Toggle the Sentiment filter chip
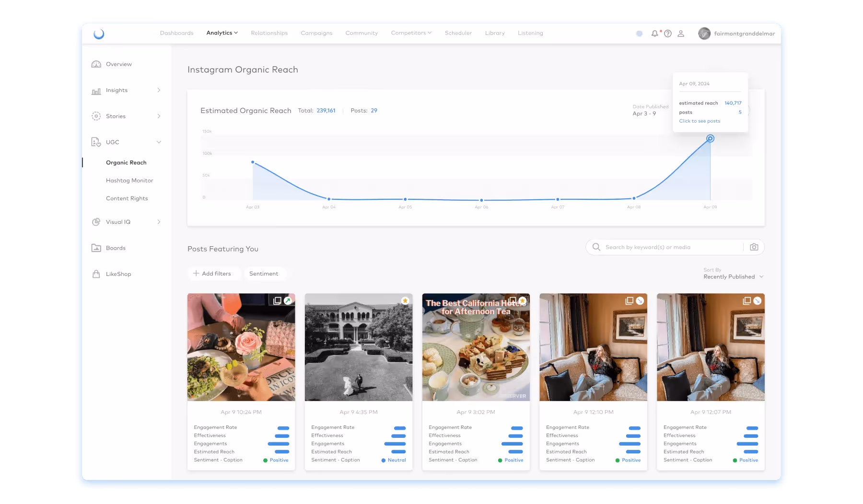 264,274
